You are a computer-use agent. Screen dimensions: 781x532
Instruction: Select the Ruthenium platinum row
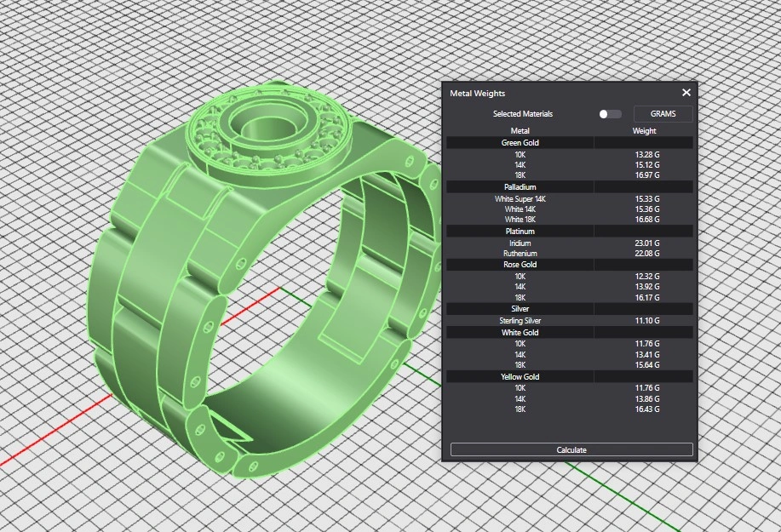point(520,254)
